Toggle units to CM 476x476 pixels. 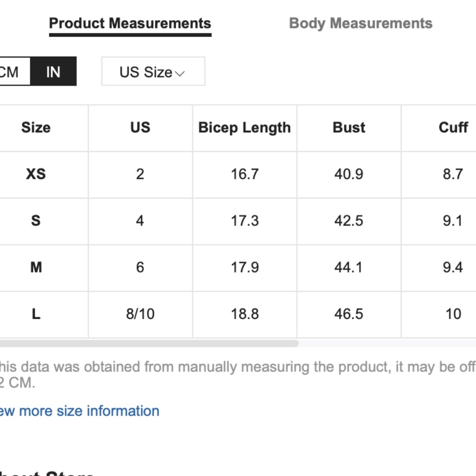click(12, 72)
